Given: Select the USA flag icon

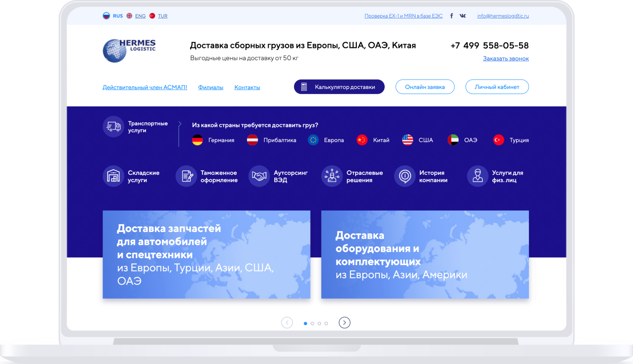Looking at the screenshot, I should [407, 140].
